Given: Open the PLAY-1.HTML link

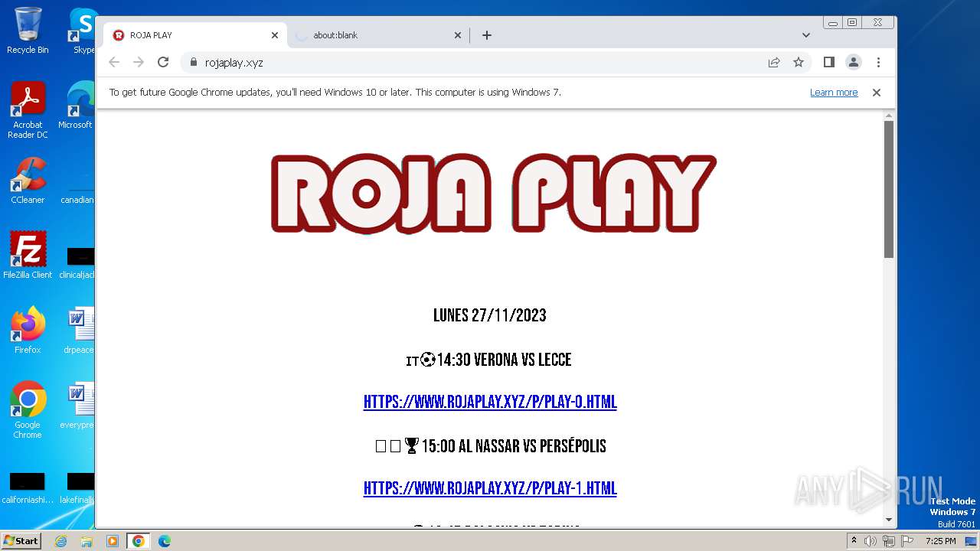Looking at the screenshot, I should (x=490, y=488).
